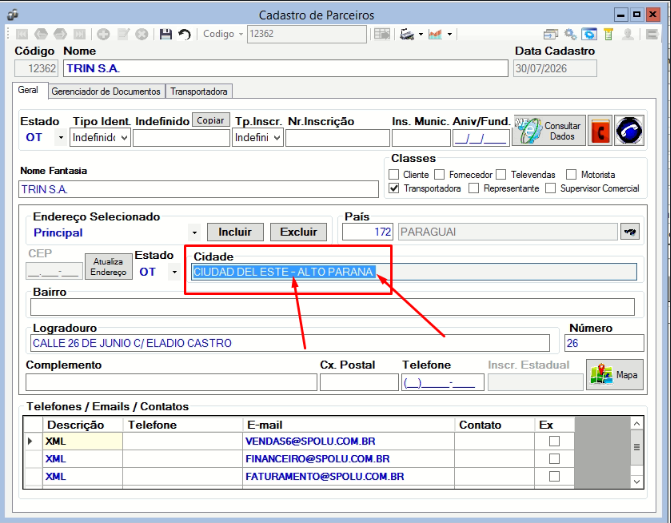
Task: Click the chart report icon in toolbar
Action: pyautogui.click(x=435, y=34)
